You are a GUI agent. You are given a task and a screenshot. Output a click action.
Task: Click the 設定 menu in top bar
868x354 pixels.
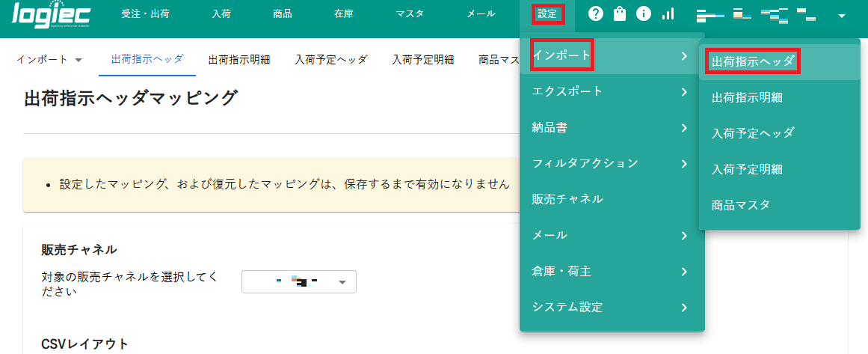tap(547, 14)
